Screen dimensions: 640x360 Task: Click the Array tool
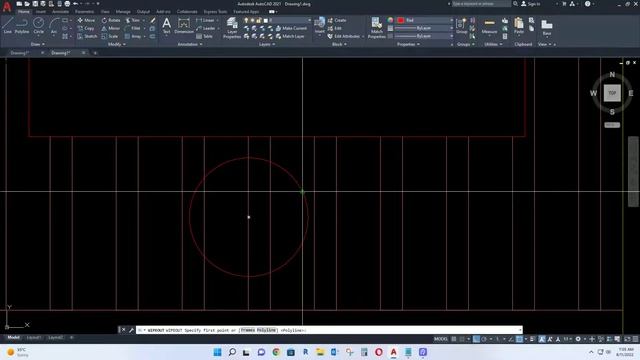pos(133,36)
